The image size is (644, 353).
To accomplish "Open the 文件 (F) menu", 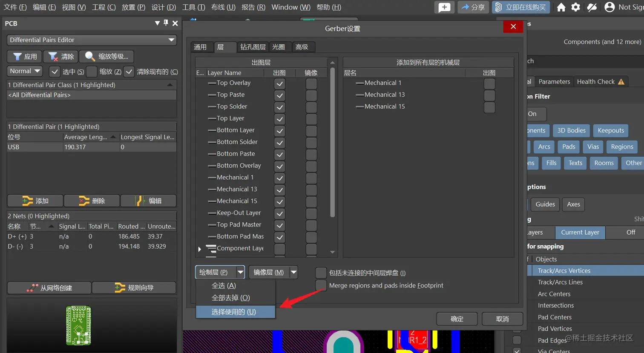I will click(15, 7).
